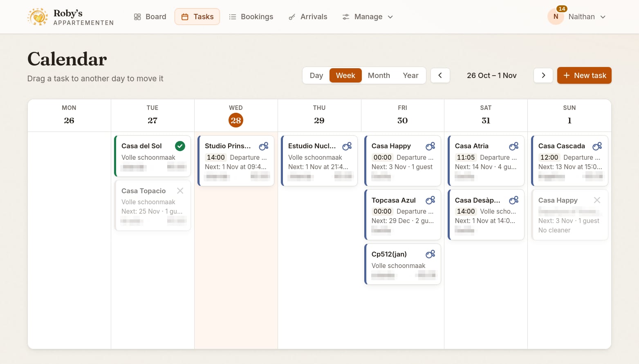Switch calendar to Month view

[x=379, y=76]
